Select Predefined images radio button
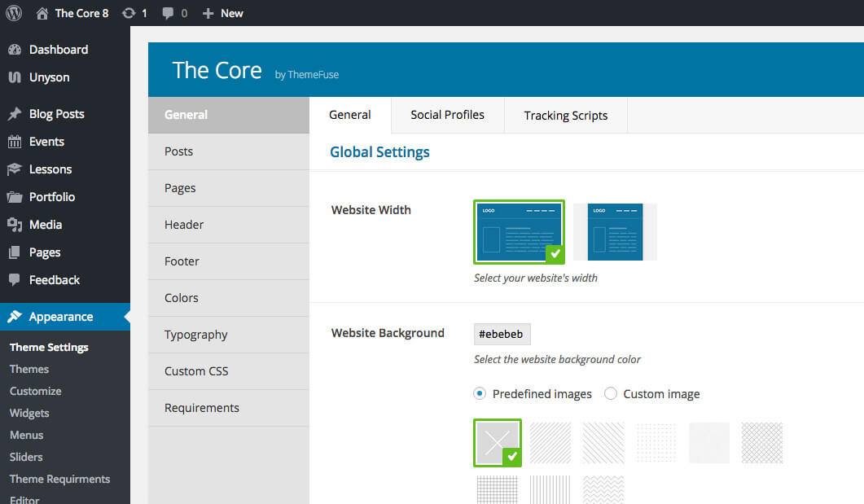 tap(480, 393)
